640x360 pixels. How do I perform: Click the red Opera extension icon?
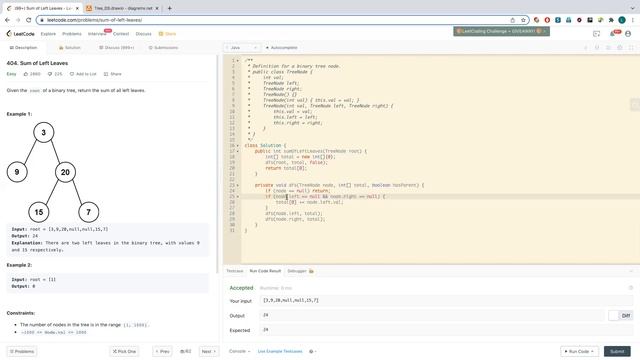pyautogui.click(x=547, y=20)
